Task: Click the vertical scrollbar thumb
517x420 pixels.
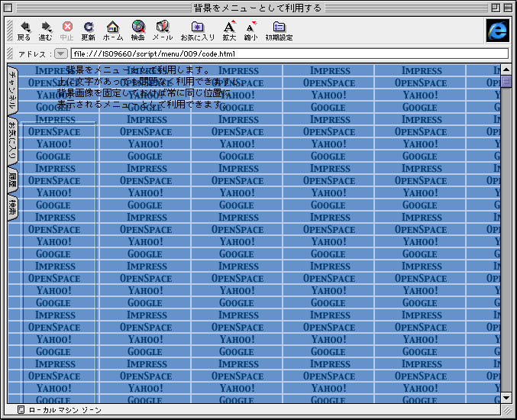Action: (x=506, y=81)
